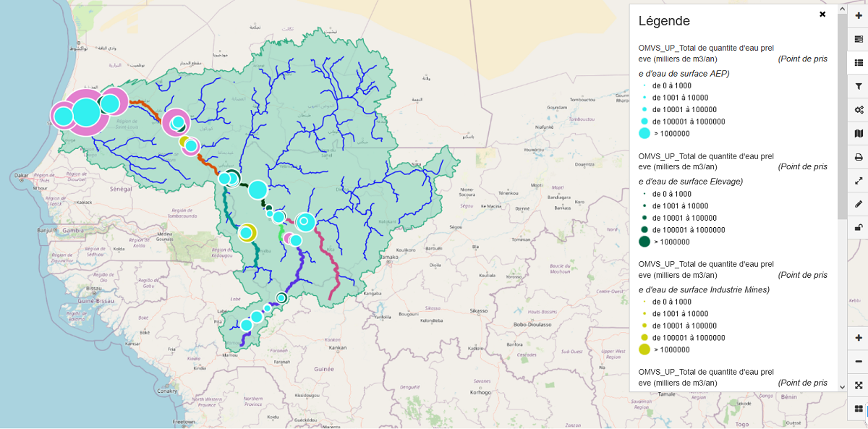Click the dark green '> 1000000' Elevage symbol
Screen dimensions: 868x429
[644, 242]
